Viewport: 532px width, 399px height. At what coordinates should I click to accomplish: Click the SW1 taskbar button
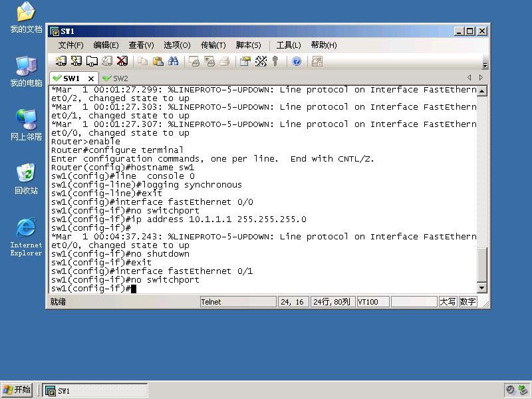pos(95,390)
